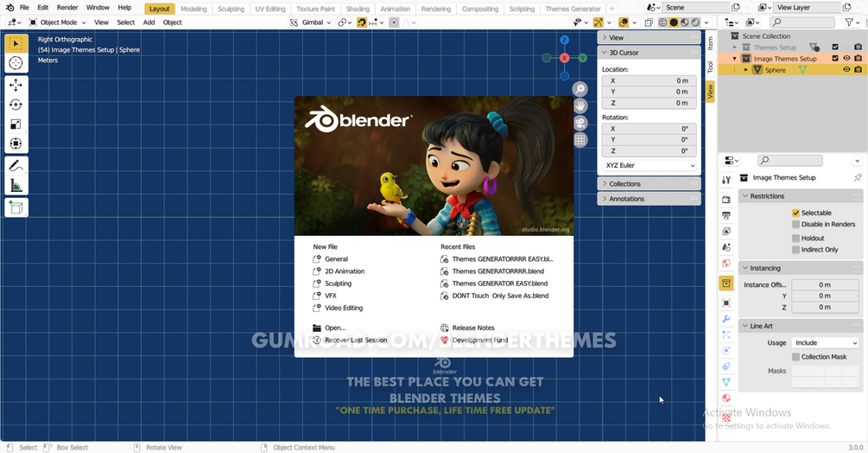Open the Render properties tab icon
Viewport: 868px width, 453px height.
(x=726, y=200)
